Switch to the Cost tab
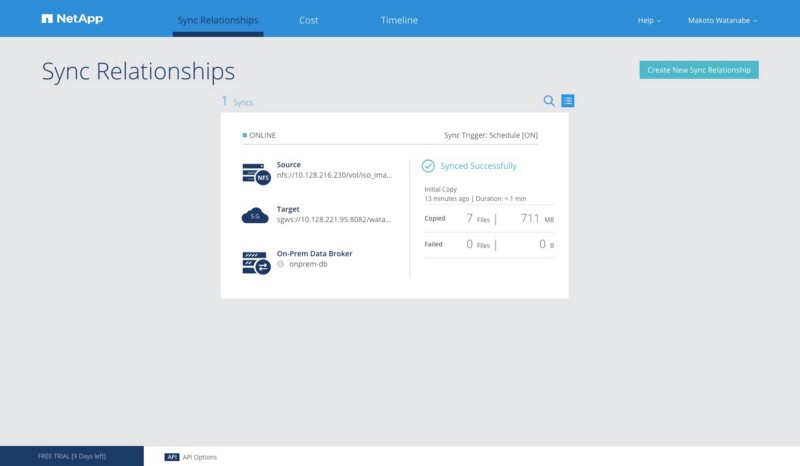This screenshot has height=466, width=800. click(309, 20)
